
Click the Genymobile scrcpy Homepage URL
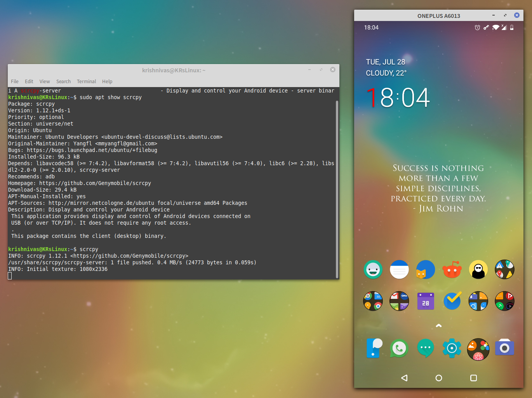point(95,183)
